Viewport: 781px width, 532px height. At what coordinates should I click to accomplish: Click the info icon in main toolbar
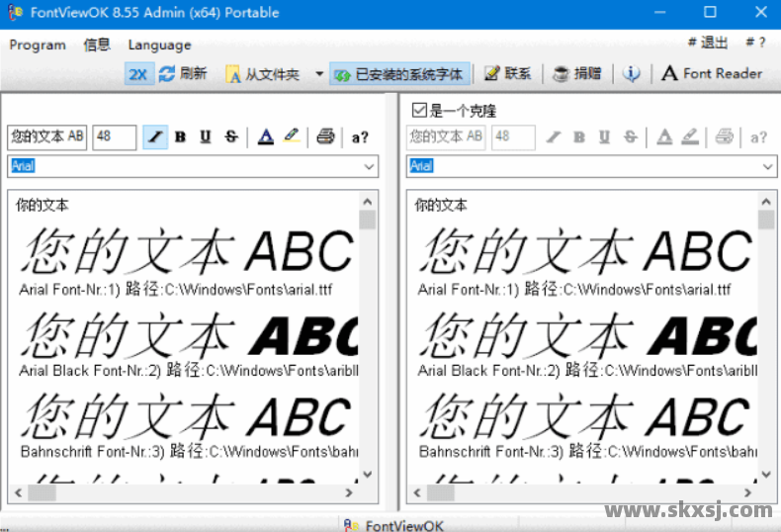pos(632,74)
